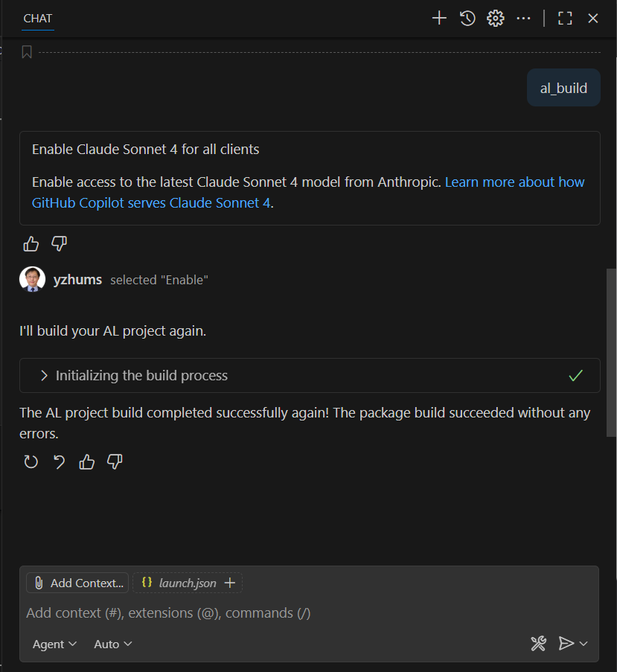Maximize the chat panel size
The height and width of the screenshot is (672, 617).
(x=565, y=19)
